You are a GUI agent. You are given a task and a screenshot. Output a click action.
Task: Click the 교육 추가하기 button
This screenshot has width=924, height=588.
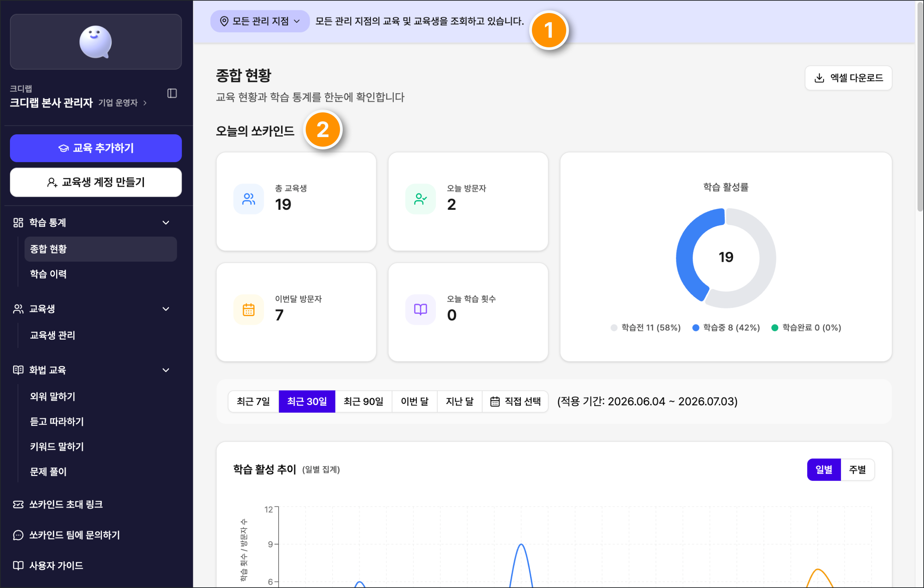pyautogui.click(x=96, y=148)
